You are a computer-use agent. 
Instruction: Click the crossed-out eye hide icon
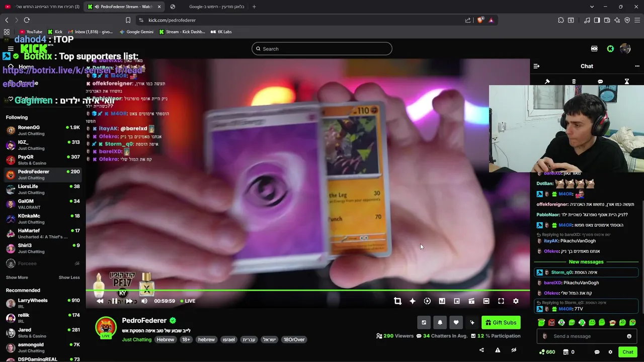(514, 350)
